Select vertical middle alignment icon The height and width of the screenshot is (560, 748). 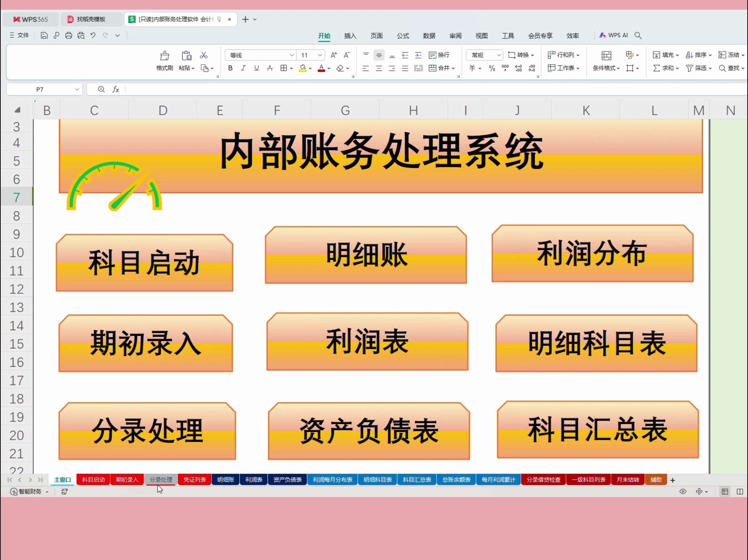click(x=379, y=55)
